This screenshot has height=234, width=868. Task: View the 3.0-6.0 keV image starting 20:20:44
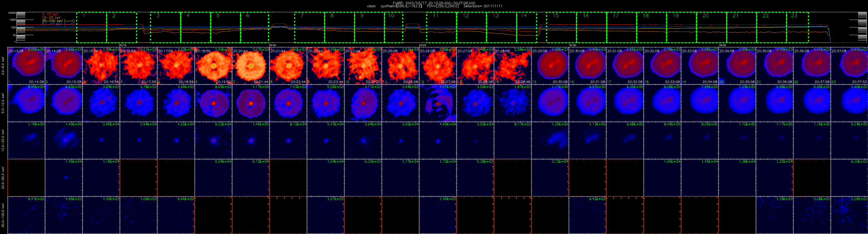point(251,65)
